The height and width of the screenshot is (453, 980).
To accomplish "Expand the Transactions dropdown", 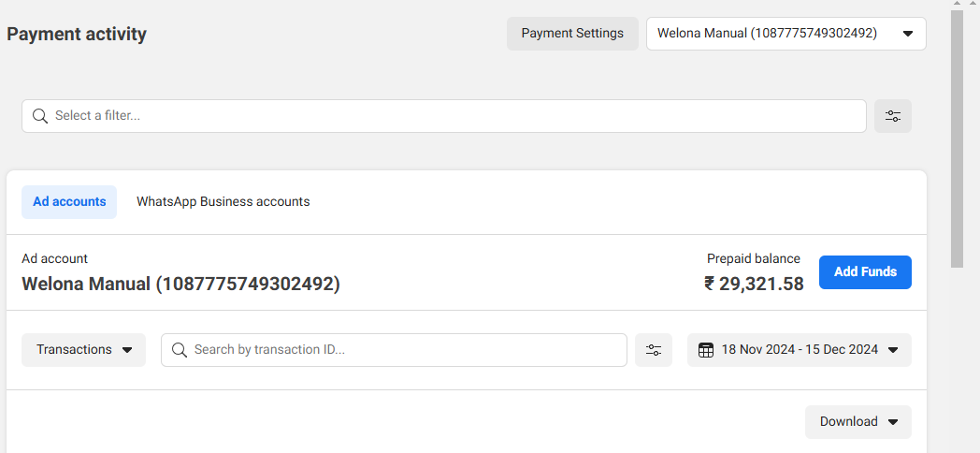I will coord(84,350).
